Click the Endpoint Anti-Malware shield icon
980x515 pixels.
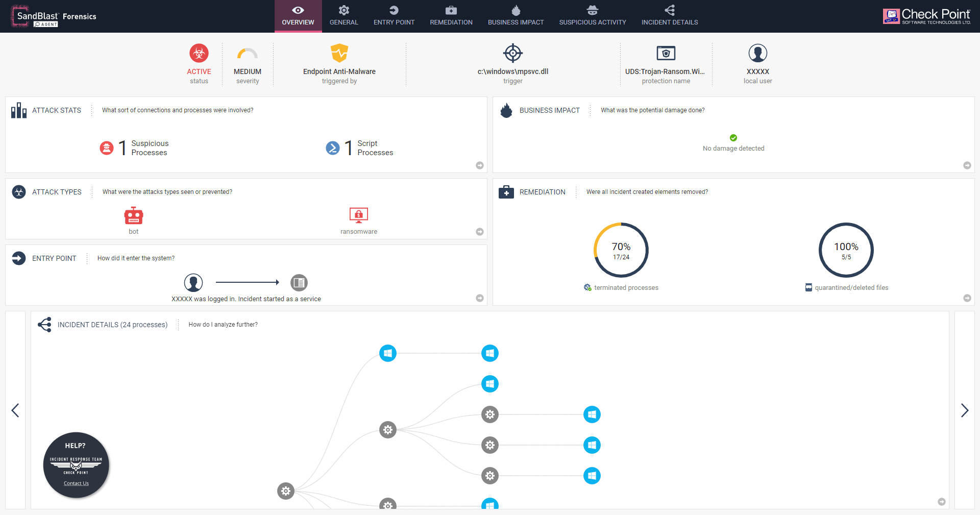(339, 53)
